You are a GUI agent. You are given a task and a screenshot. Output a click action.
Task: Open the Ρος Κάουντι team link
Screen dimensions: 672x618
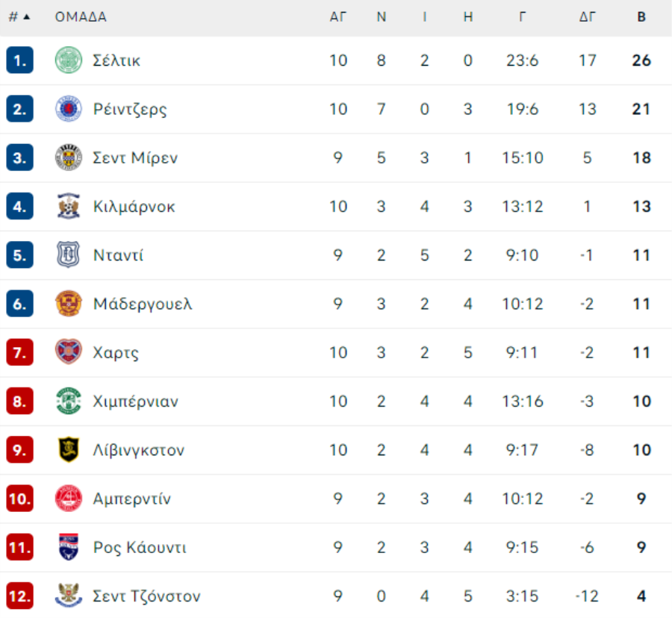click(140, 547)
